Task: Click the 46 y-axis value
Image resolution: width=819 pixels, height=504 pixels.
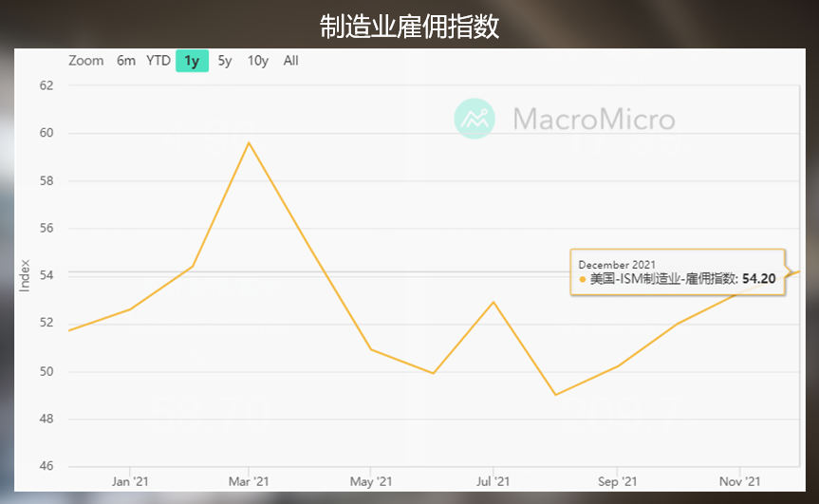Action: point(47,465)
